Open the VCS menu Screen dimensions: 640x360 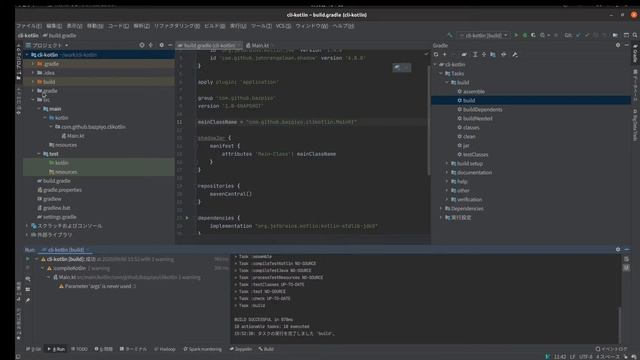point(283,26)
